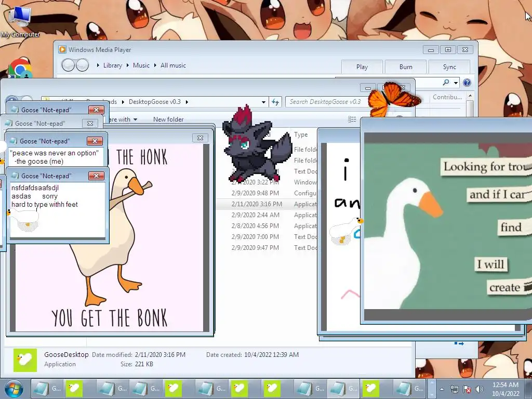Select DesktopGoose v0.3 in address bar

pos(155,102)
